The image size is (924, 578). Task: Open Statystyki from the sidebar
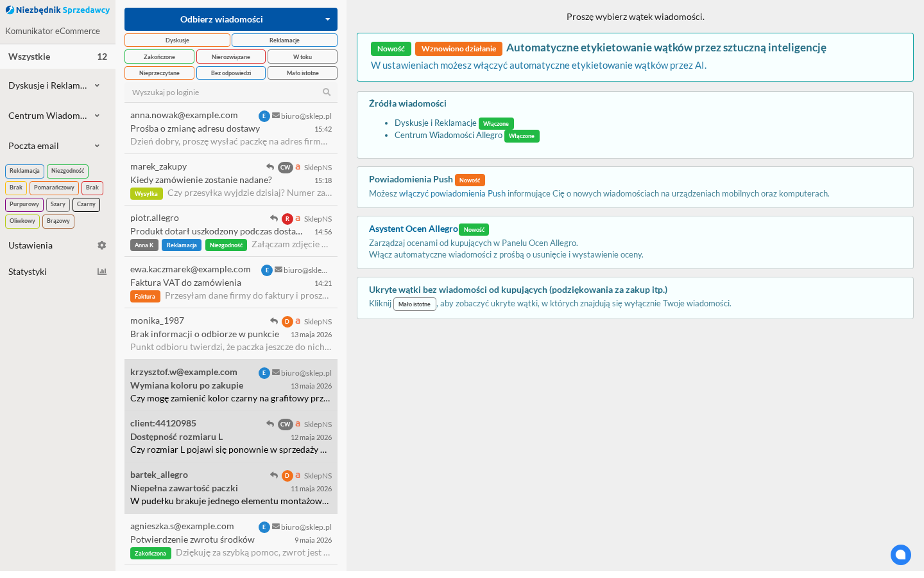(58, 272)
